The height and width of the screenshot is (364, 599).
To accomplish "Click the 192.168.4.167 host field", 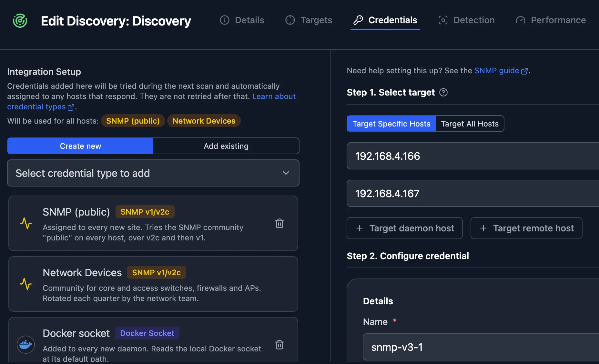I will [473, 194].
